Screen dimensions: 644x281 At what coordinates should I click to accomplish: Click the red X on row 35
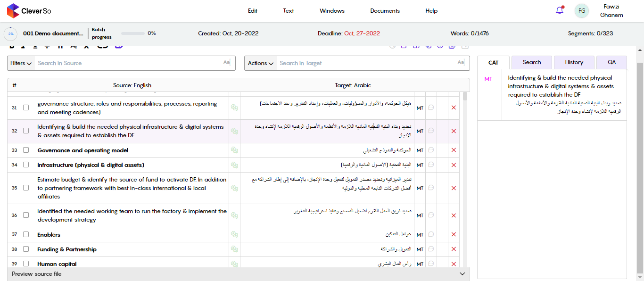[454, 188]
